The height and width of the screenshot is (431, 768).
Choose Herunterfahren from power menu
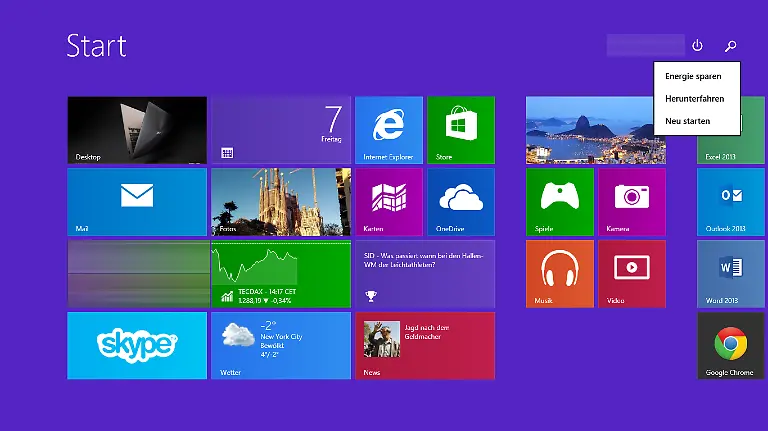coord(696,98)
